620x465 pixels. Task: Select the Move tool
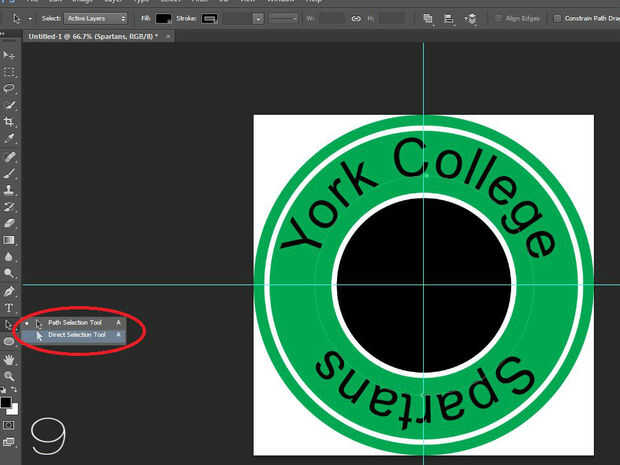click(9, 55)
